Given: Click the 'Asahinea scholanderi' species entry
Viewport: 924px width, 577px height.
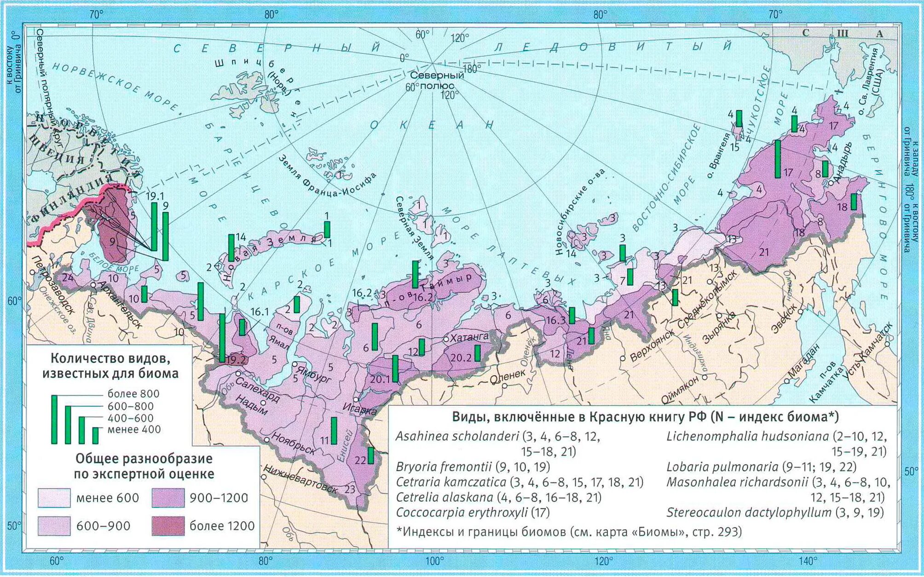Looking at the screenshot, I should click(498, 444).
